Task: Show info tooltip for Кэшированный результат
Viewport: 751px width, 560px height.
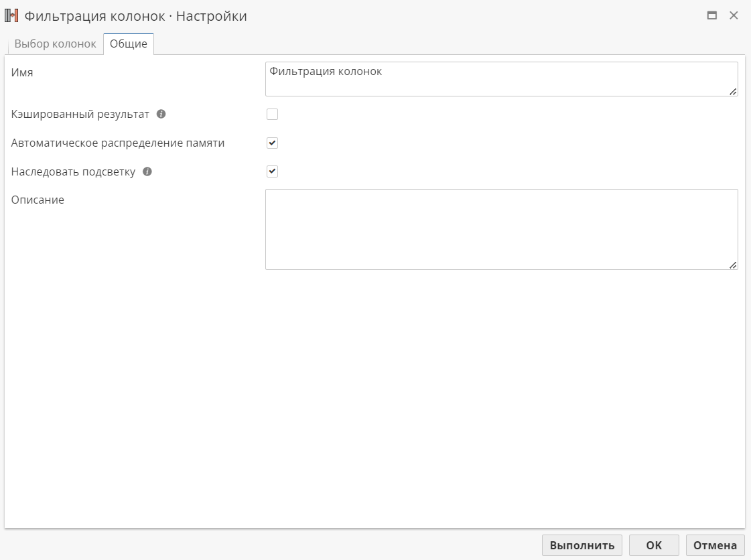Action: (x=161, y=114)
